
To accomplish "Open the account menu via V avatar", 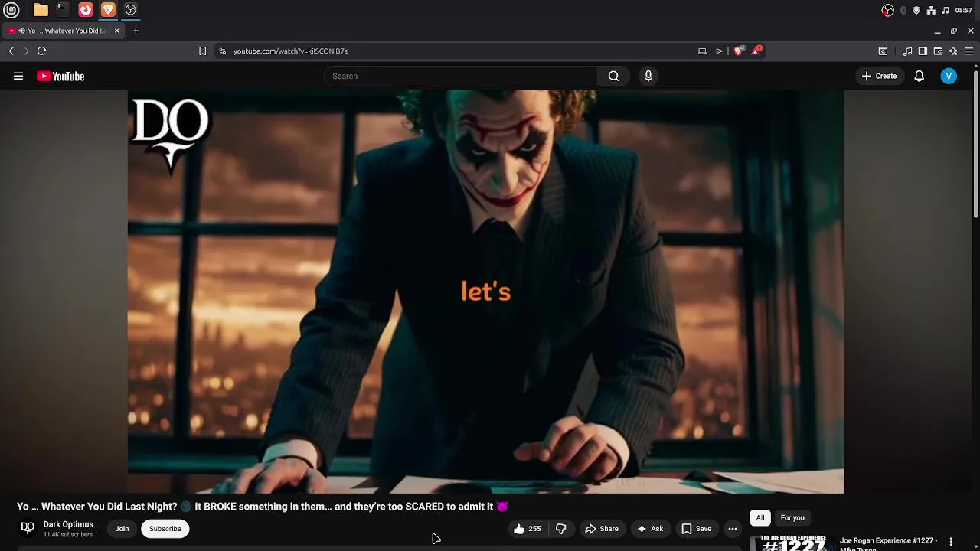I will click(949, 76).
